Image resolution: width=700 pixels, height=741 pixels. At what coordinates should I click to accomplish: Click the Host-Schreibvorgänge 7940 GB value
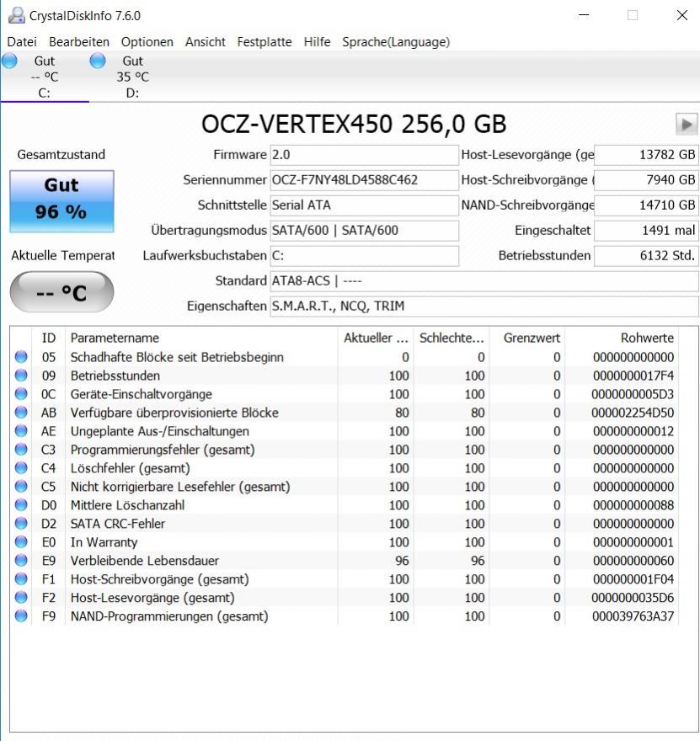click(646, 180)
